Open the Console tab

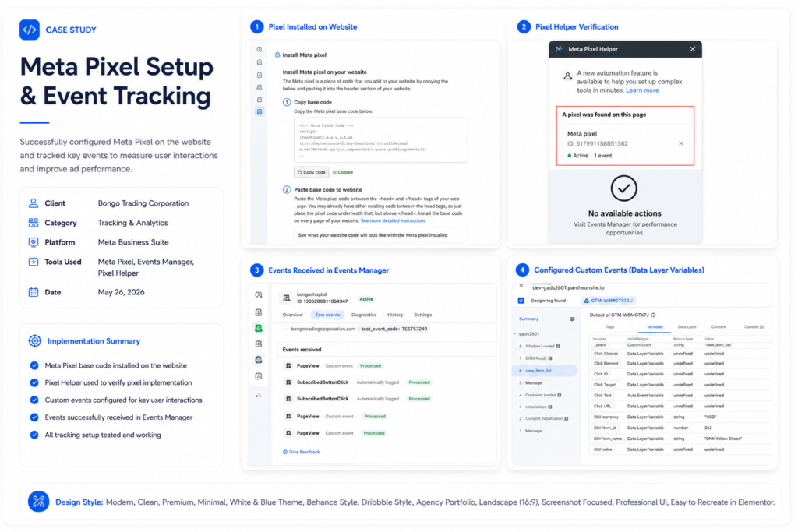pyautogui.click(x=754, y=327)
